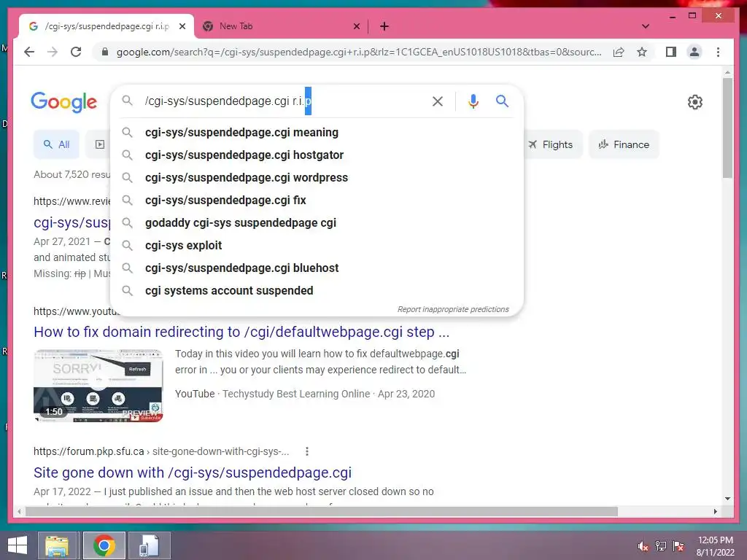Image resolution: width=747 pixels, height=560 pixels.
Task: Bookmark this page with the star icon
Action: 642,52
